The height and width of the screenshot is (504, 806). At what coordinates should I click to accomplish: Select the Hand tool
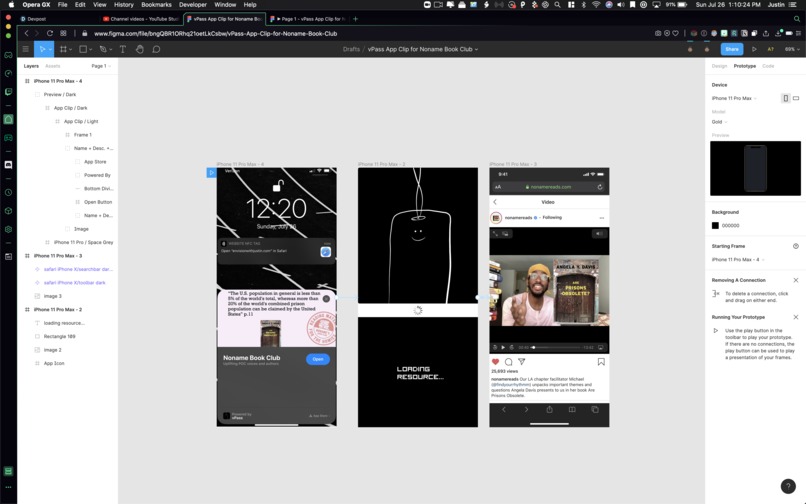click(x=139, y=49)
